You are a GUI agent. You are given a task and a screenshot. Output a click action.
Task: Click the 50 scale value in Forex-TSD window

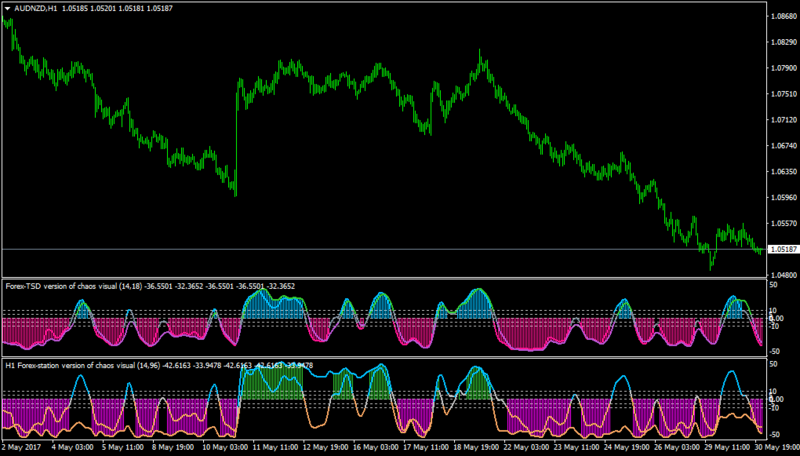click(x=773, y=285)
